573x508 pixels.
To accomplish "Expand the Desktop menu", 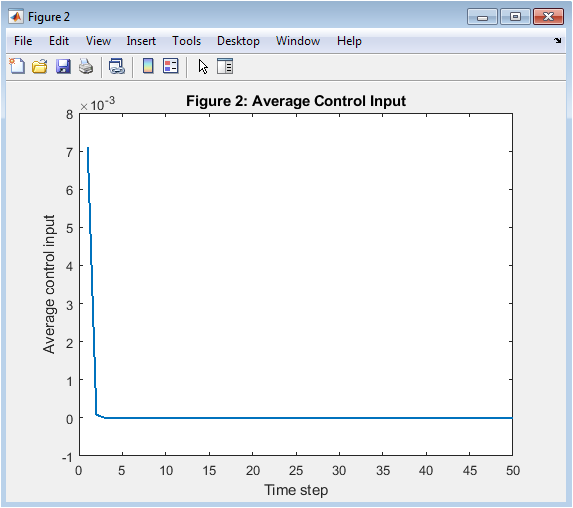I will [x=238, y=41].
